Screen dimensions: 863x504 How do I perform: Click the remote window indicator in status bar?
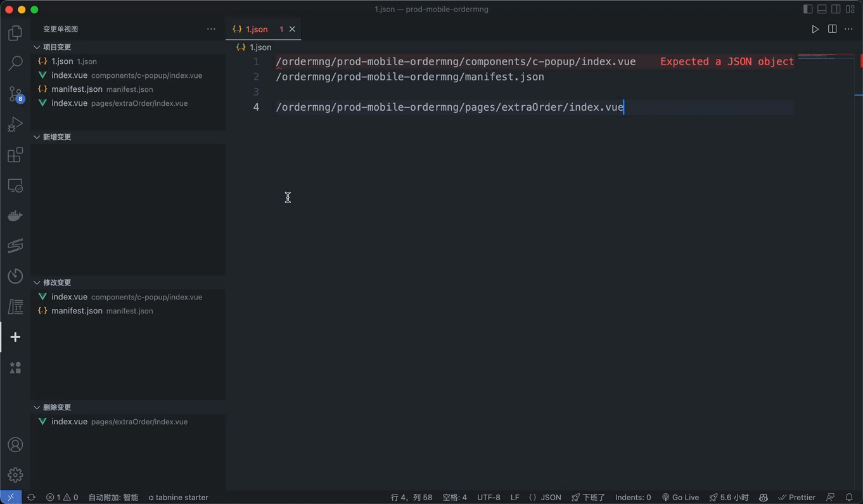[11, 497]
